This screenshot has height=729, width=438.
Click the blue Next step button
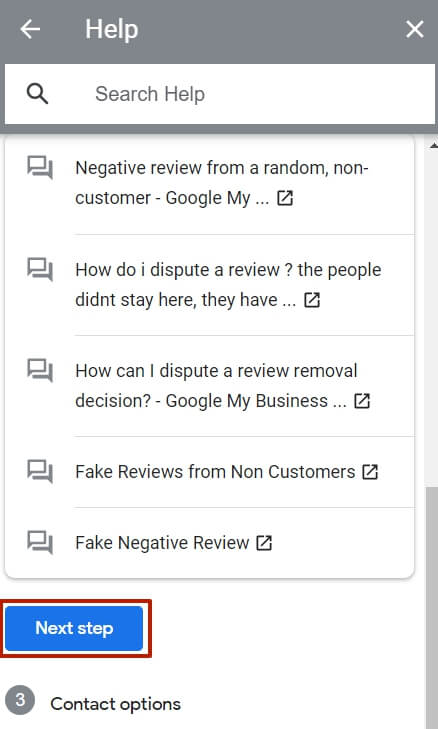click(x=74, y=628)
